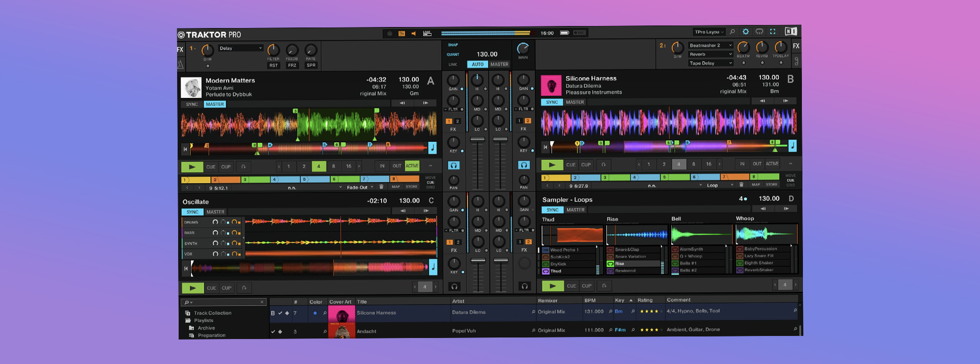This screenshot has width=980, height=364.
Task: Click the Deck A channel volume fader
Action: pos(477,139)
